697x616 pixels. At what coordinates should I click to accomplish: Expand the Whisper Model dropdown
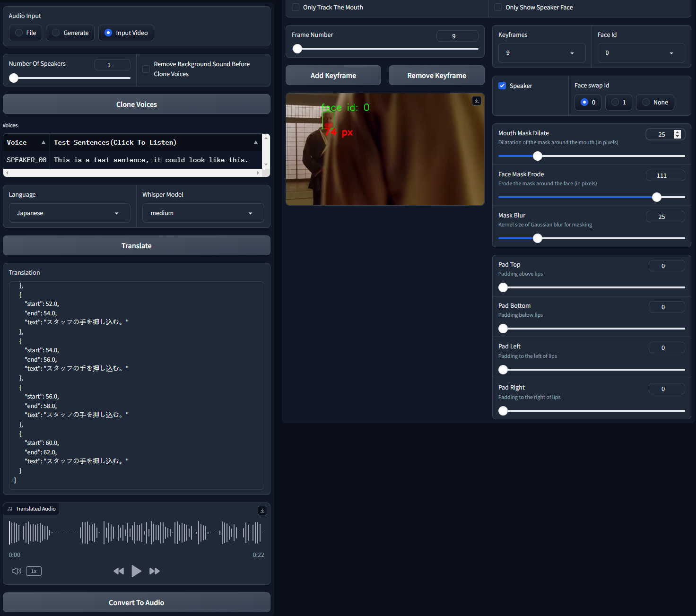203,213
